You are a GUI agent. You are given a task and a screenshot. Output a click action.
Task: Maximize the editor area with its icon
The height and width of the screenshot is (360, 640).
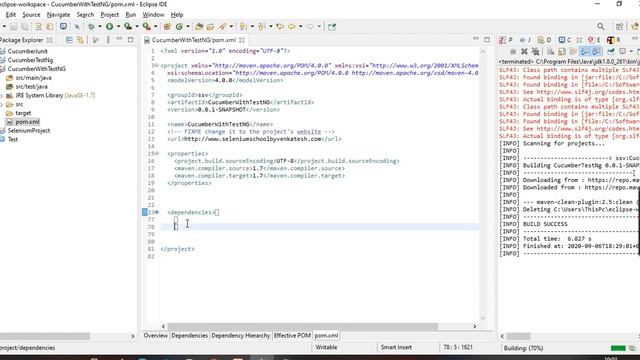tap(487, 40)
